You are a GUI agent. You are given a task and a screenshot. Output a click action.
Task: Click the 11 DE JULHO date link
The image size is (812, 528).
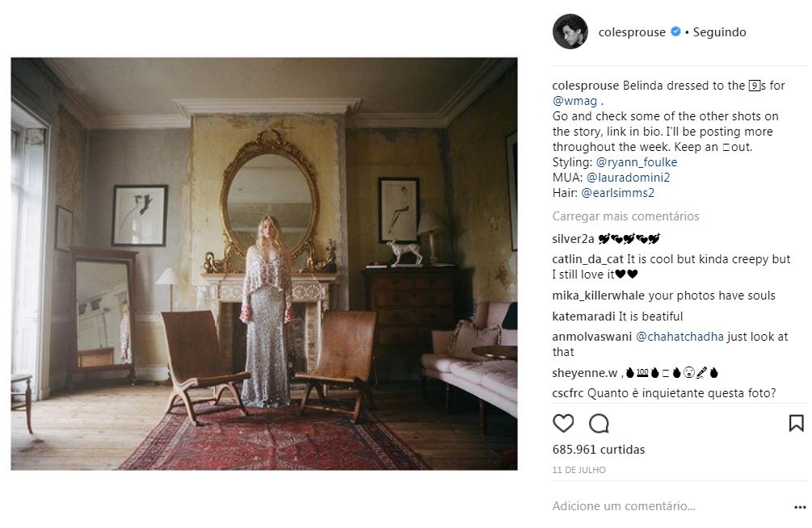578,470
